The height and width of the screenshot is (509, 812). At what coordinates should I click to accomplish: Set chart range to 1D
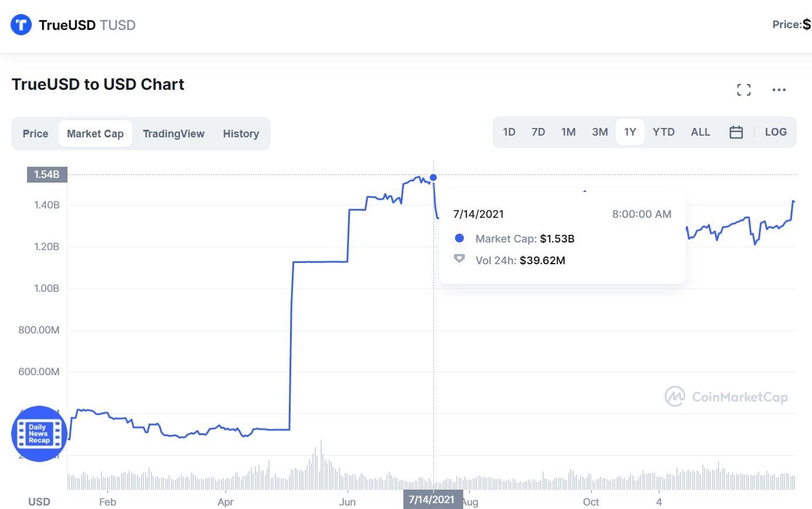[509, 132]
